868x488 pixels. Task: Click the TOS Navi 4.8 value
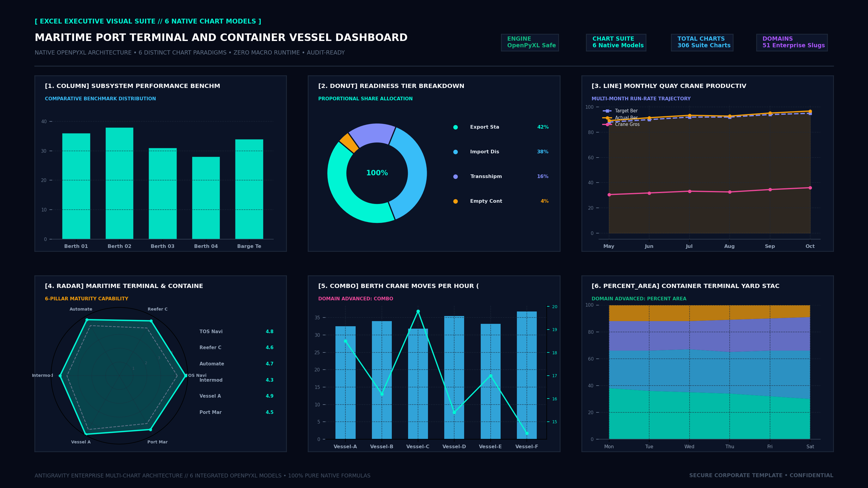point(269,332)
